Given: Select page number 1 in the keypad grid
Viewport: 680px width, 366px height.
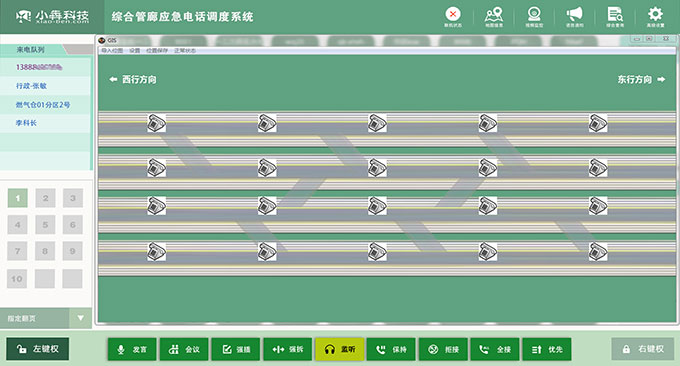Looking at the screenshot, I should [x=17, y=198].
